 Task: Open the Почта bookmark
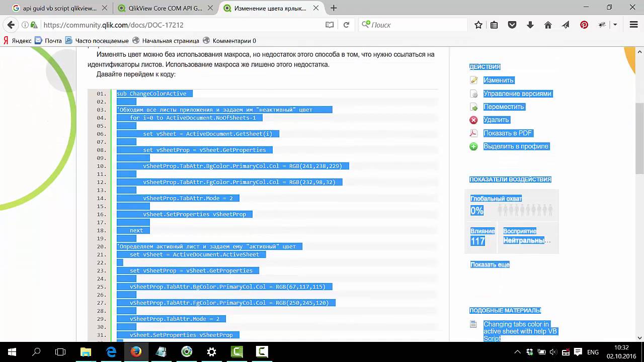coord(48,41)
